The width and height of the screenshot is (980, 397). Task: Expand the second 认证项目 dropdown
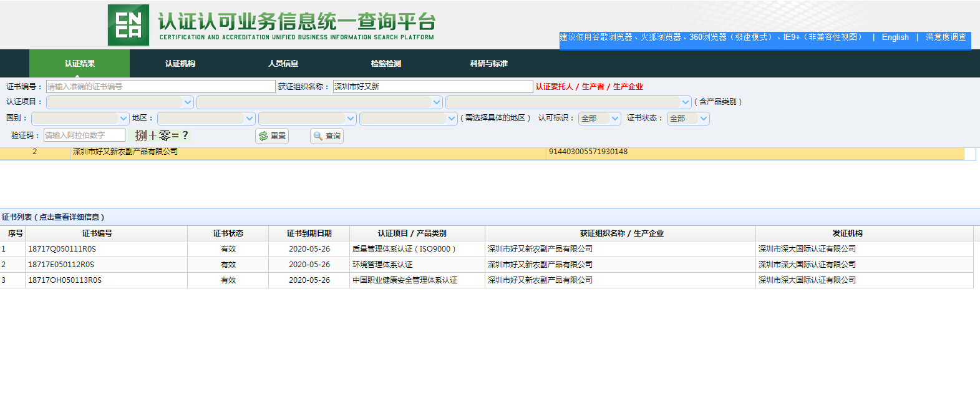click(319, 102)
